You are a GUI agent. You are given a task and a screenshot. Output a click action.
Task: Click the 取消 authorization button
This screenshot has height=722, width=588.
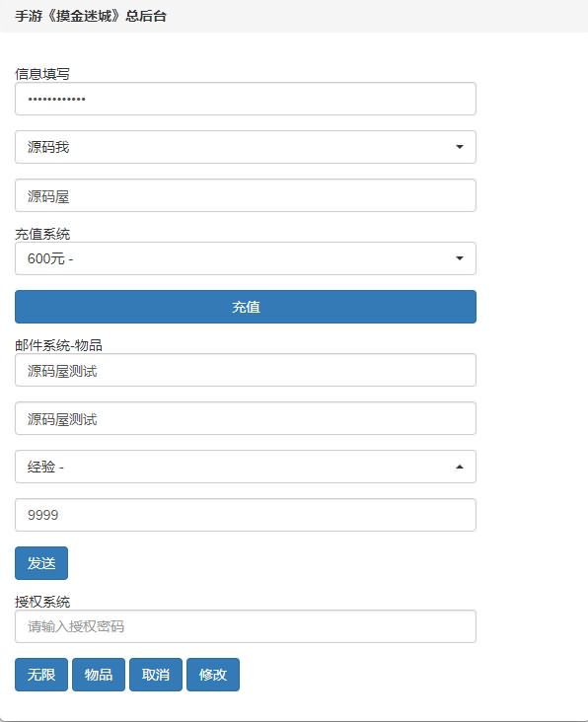pyautogui.click(x=156, y=675)
